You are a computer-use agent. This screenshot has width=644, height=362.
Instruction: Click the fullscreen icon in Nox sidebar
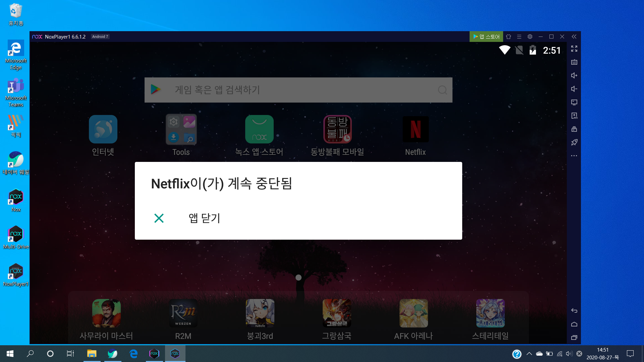pyautogui.click(x=574, y=49)
